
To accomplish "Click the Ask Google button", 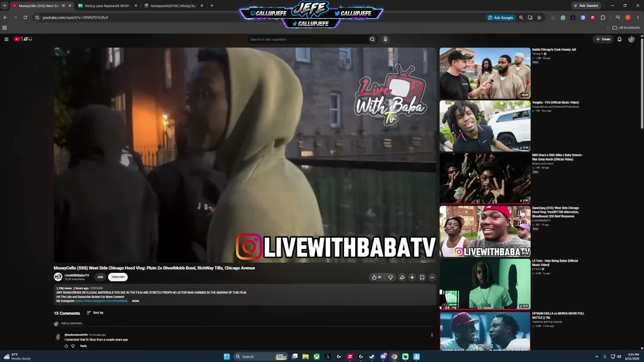I will pos(500,18).
